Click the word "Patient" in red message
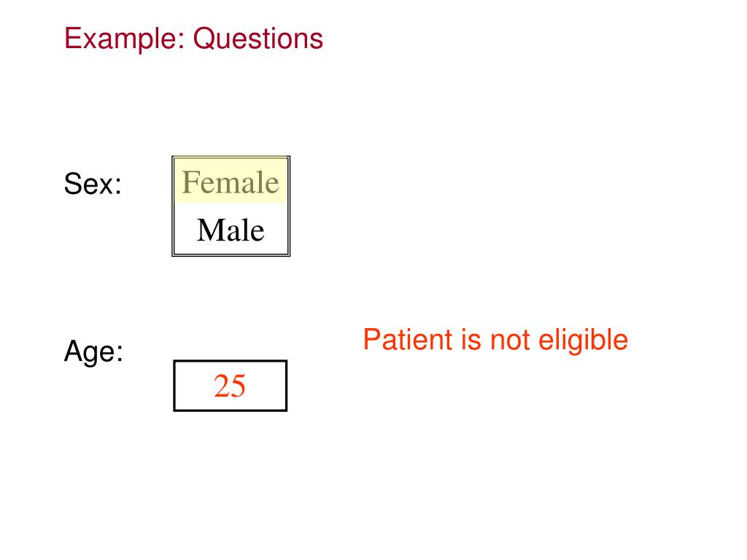This screenshot has height=560, width=747. (408, 340)
